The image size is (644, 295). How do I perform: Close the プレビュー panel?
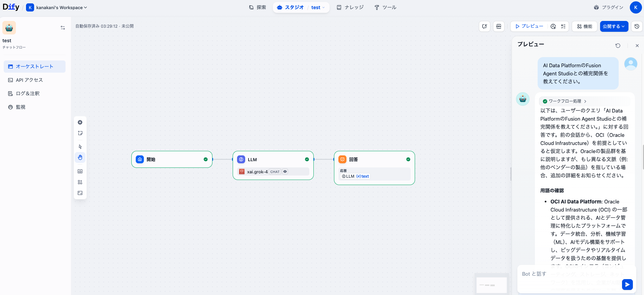coord(637,46)
